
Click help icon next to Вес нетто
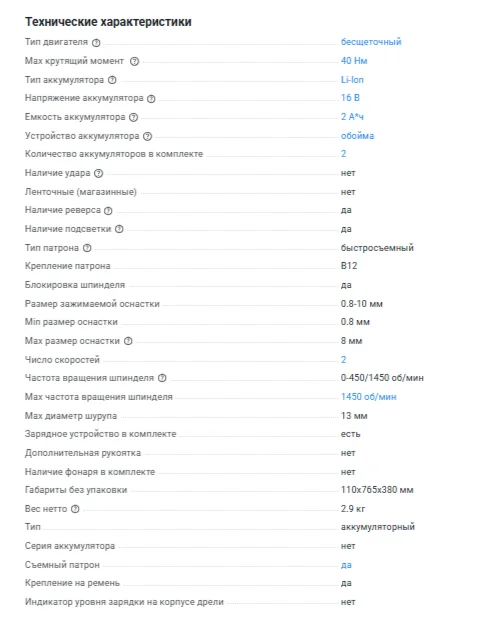coord(75,509)
